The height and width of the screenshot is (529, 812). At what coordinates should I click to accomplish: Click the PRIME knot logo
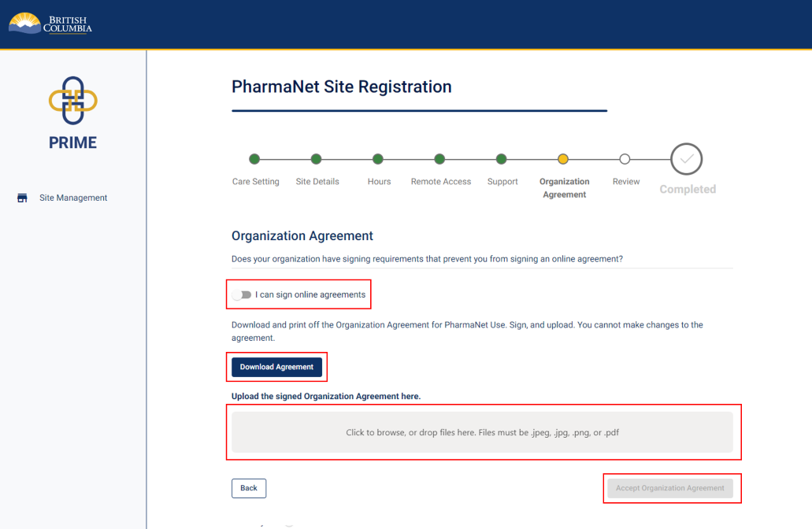click(x=73, y=100)
